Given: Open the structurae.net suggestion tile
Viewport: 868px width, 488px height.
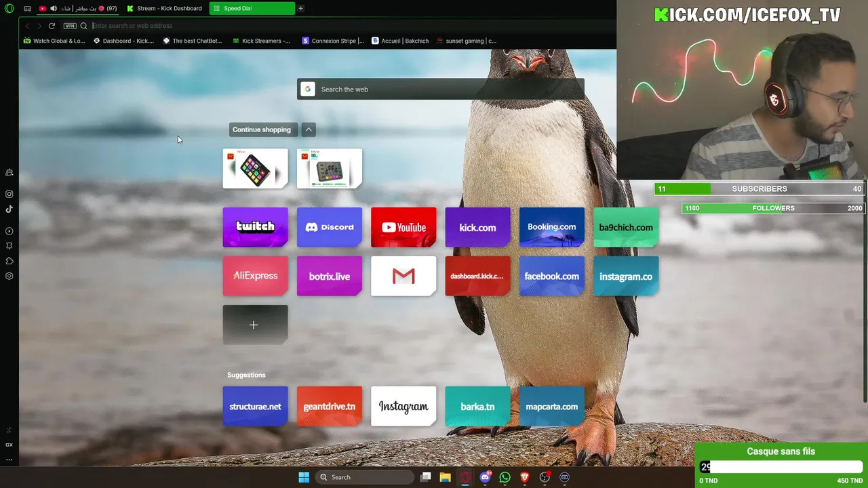Looking at the screenshot, I should coord(255,407).
